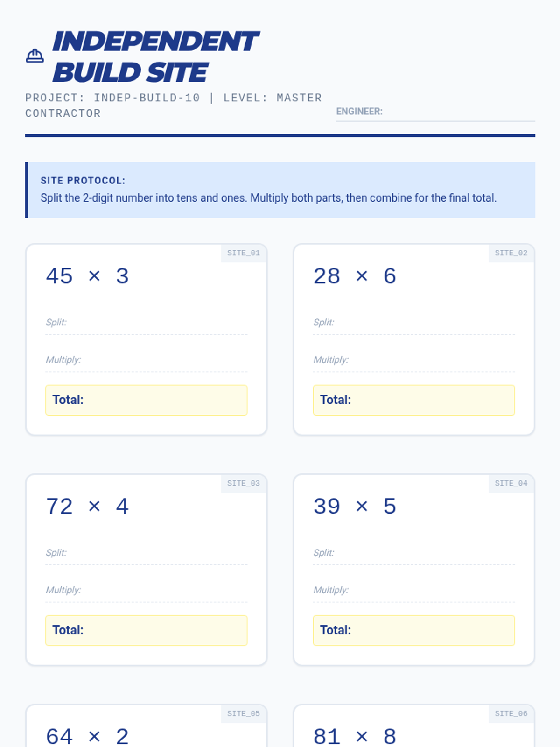Click the Site Protocol instruction banner
Image resolution: width=560 pixels, height=747 pixels.
click(x=280, y=190)
